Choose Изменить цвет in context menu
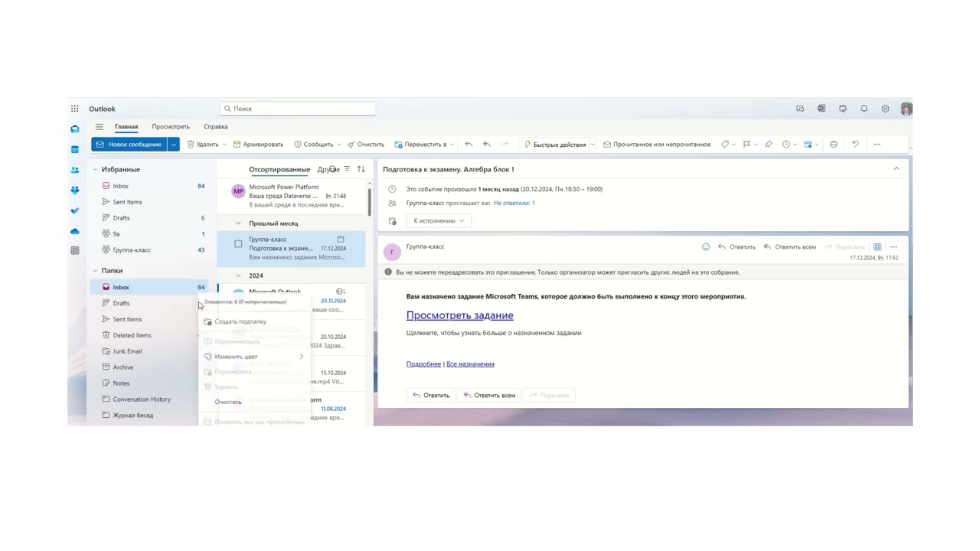This screenshot has height=551, width=980. [255, 357]
